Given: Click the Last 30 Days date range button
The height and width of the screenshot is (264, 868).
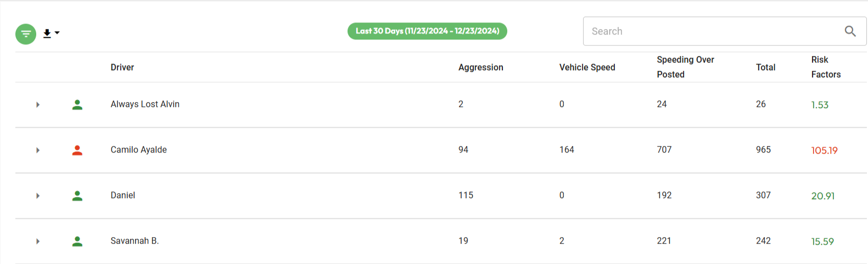Looking at the screenshot, I should click(427, 31).
